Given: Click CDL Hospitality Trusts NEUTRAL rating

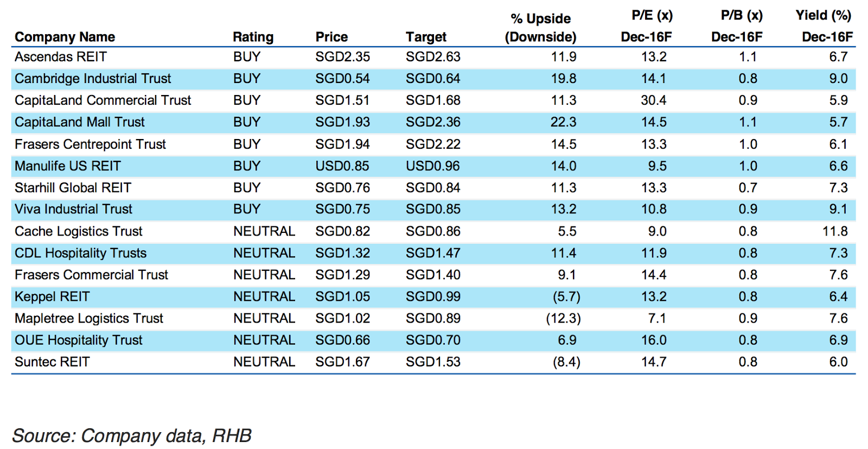Looking at the screenshot, I should [x=264, y=253].
